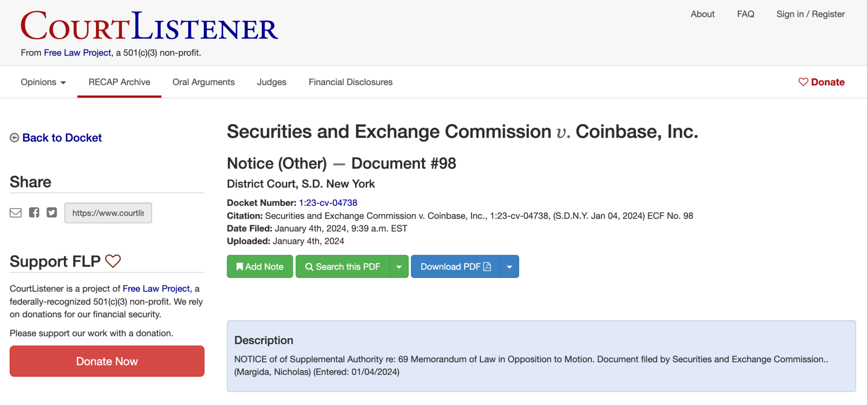Open the Oral Arguments tab
This screenshot has width=868, height=405.
pos(203,82)
